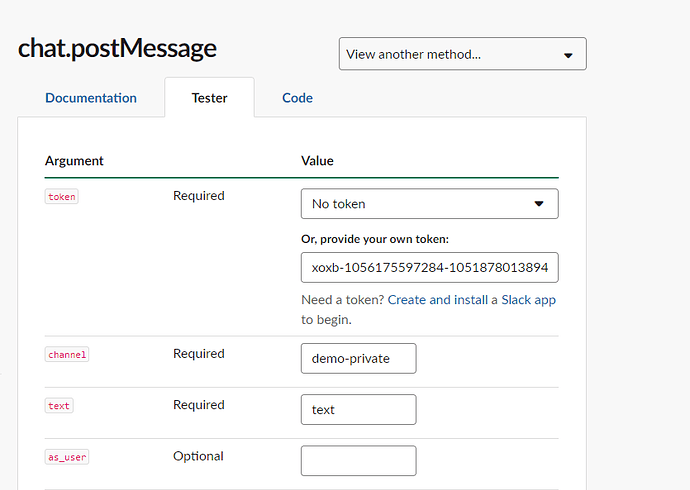Click the Value column header
Viewport: 690px width, 490px height.
[317, 161]
